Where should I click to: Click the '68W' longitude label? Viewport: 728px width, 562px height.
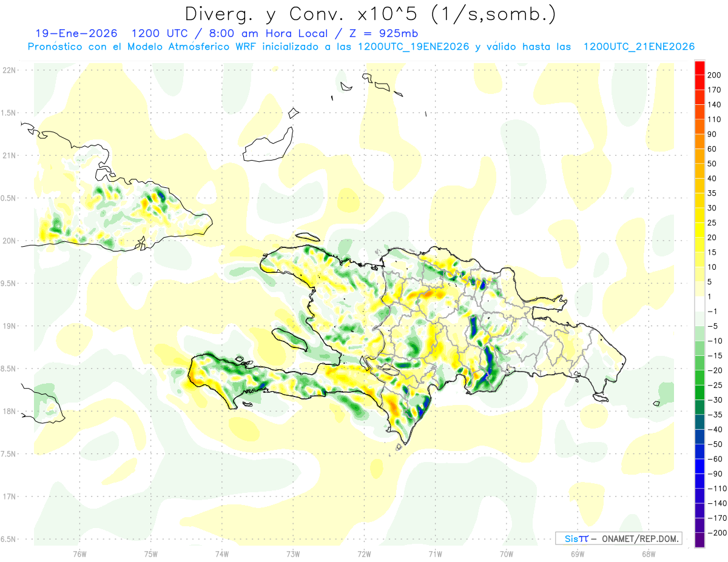point(649,554)
